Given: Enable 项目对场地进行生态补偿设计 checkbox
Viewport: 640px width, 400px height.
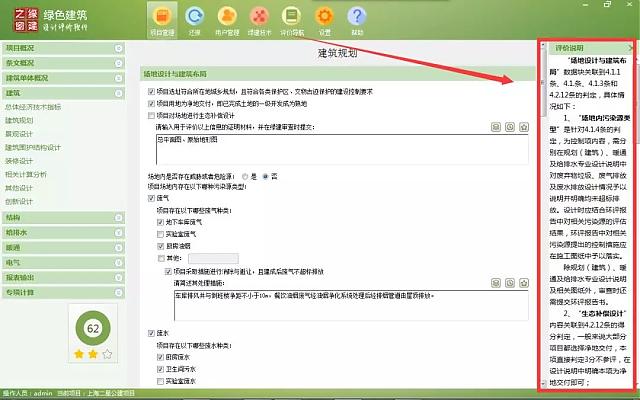Looking at the screenshot, I should (x=151, y=116).
